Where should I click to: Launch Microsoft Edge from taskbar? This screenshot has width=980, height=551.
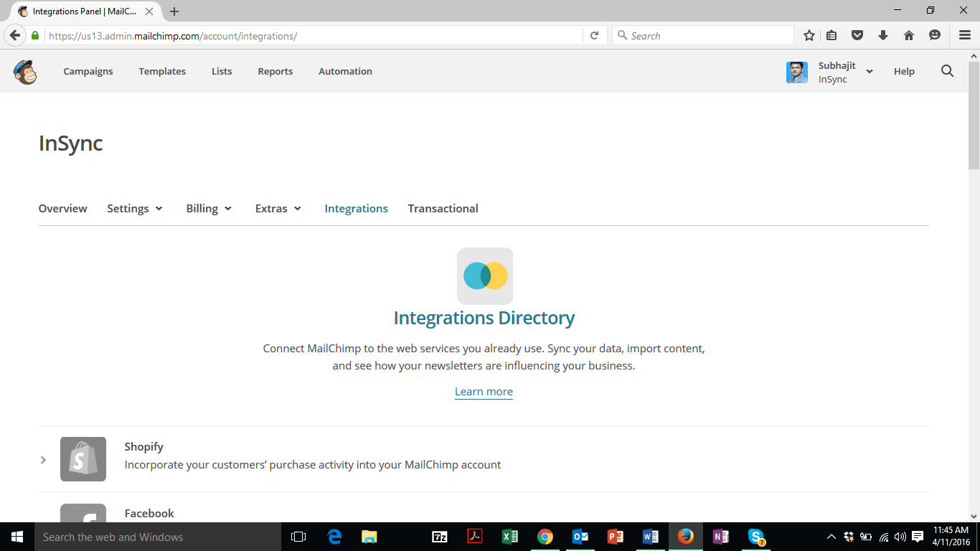point(334,537)
